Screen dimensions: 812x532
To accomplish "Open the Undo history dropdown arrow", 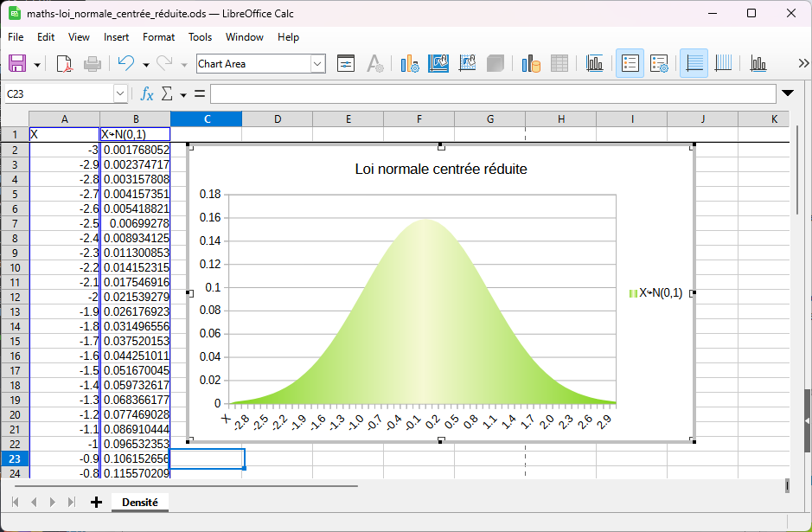I will click(x=146, y=65).
